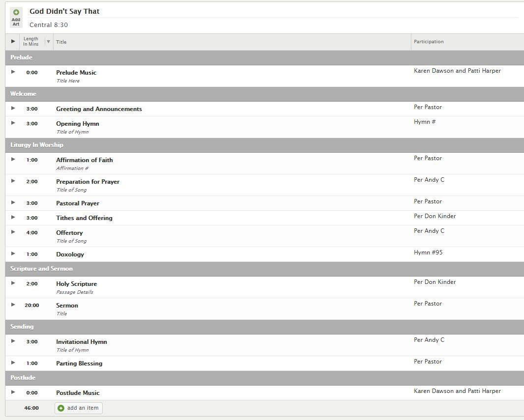Expand the Opening Hymn row arrow
The width and height of the screenshot is (524, 420).
[x=13, y=123]
